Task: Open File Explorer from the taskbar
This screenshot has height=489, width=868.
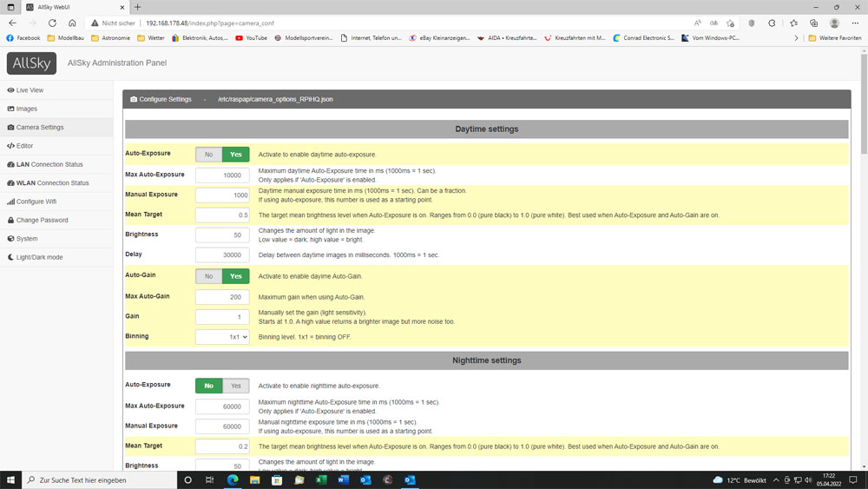Action: pyautogui.click(x=254, y=480)
